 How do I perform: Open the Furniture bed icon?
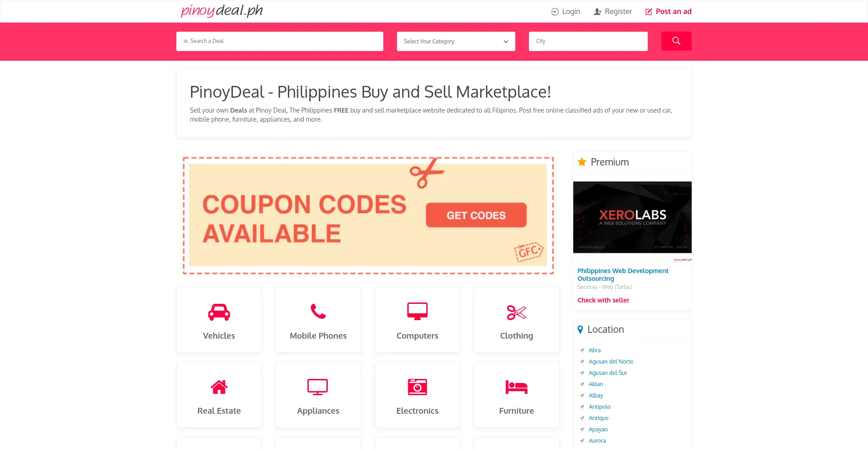516,387
